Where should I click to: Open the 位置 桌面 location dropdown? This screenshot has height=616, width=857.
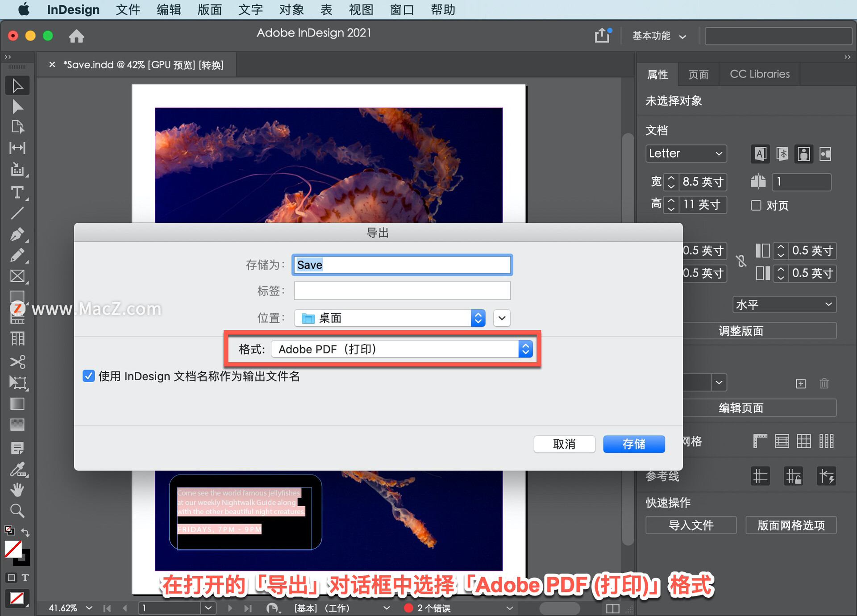tap(390, 318)
